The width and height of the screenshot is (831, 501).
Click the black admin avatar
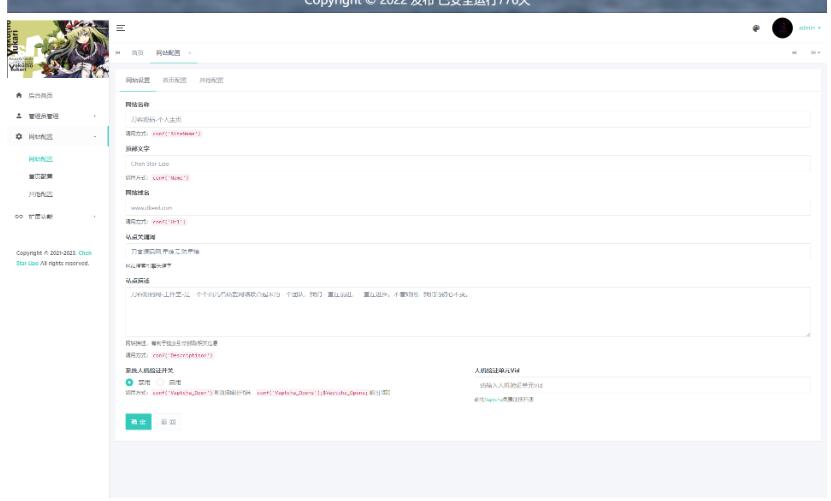[782, 28]
